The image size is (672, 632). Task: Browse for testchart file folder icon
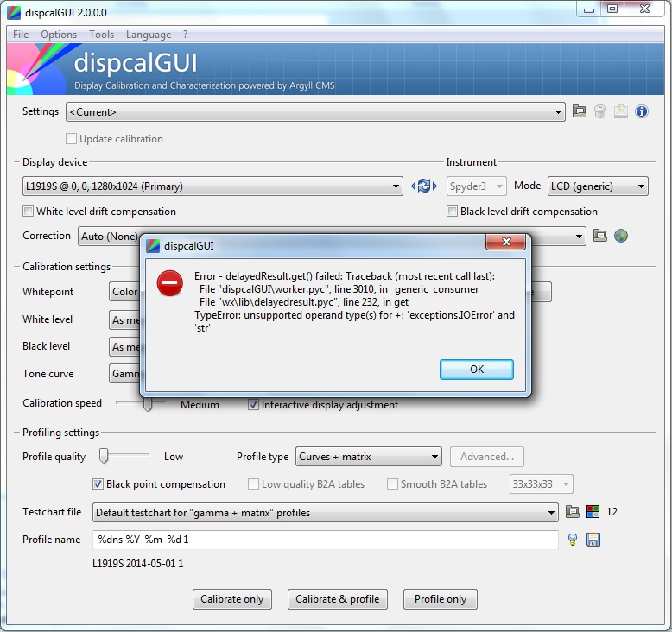[x=572, y=512]
